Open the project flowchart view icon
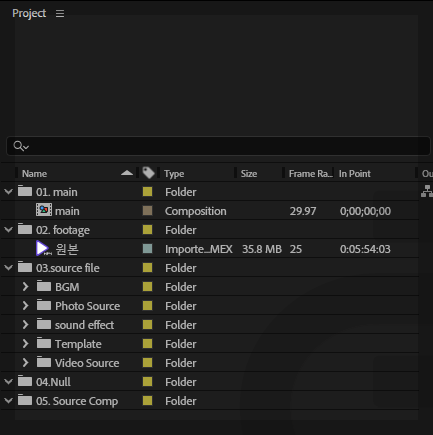Viewport: 433px width, 435px height. 427,191
